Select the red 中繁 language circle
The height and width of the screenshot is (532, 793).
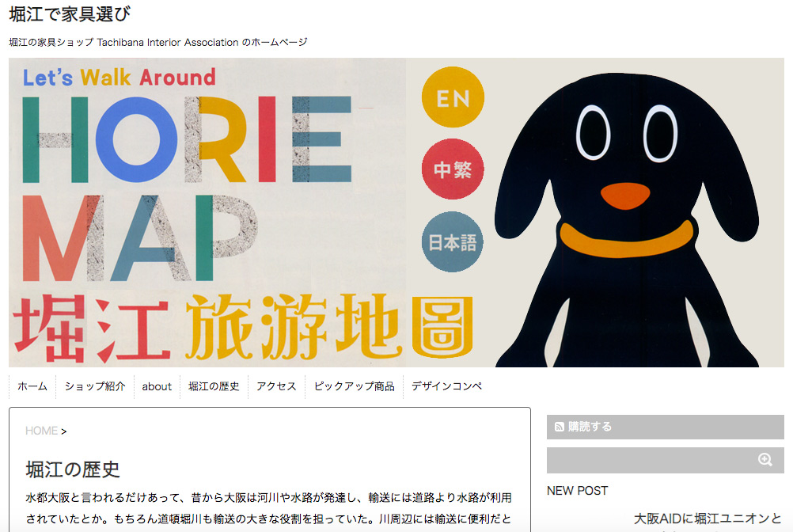tap(453, 169)
